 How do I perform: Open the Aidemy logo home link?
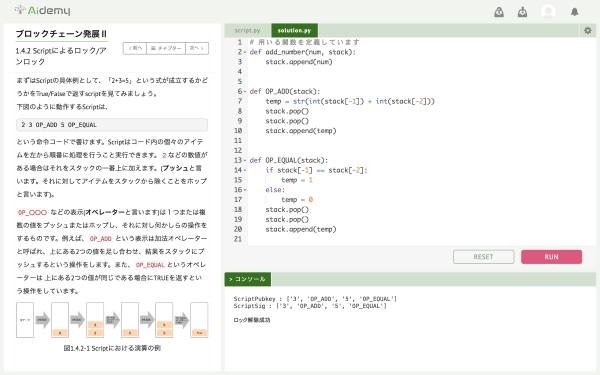pos(42,10)
